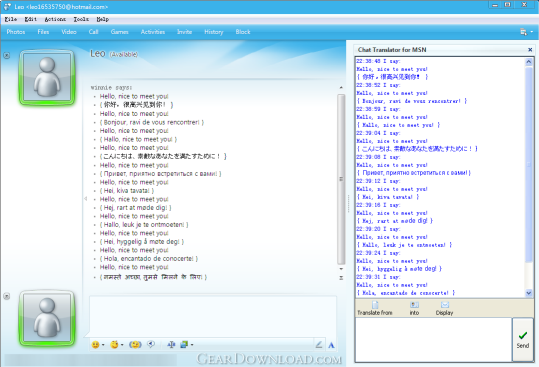This screenshot has width=539, height=367.
Task: Hide contact's display picture toggle button
Action: [7, 55]
